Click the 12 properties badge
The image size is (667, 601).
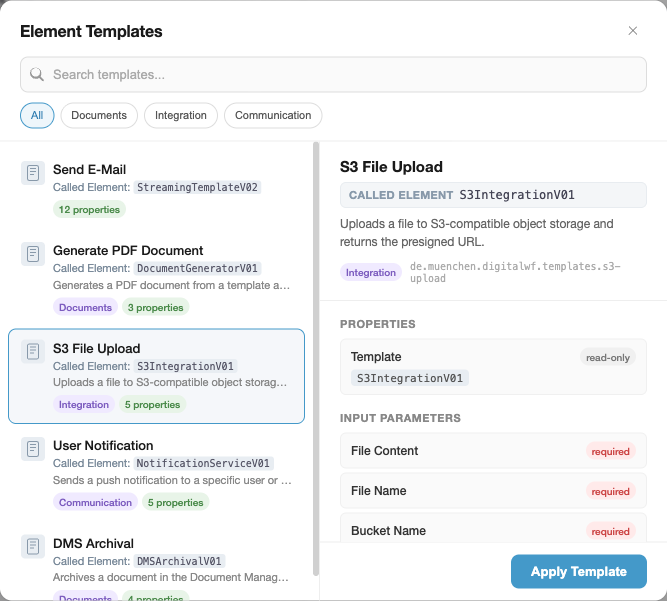[x=89, y=210]
